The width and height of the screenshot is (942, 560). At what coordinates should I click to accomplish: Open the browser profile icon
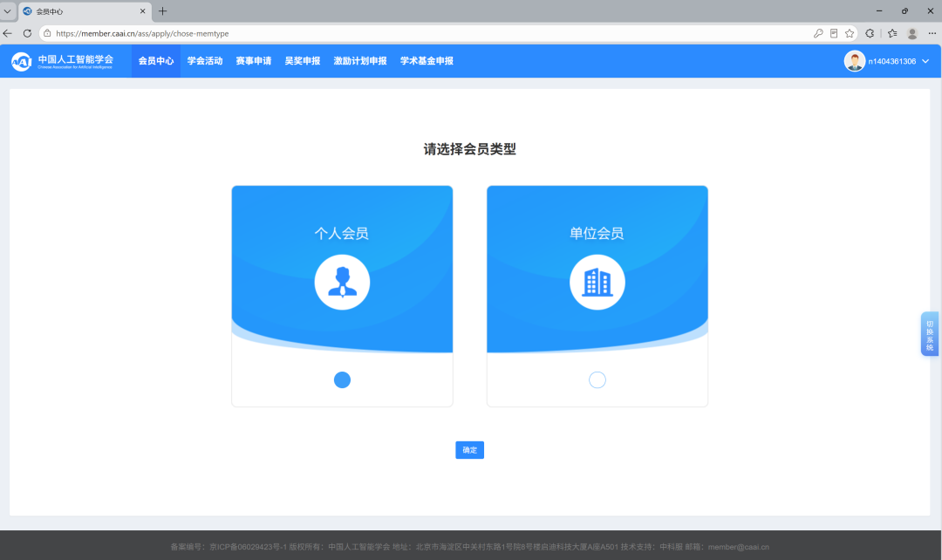(912, 34)
